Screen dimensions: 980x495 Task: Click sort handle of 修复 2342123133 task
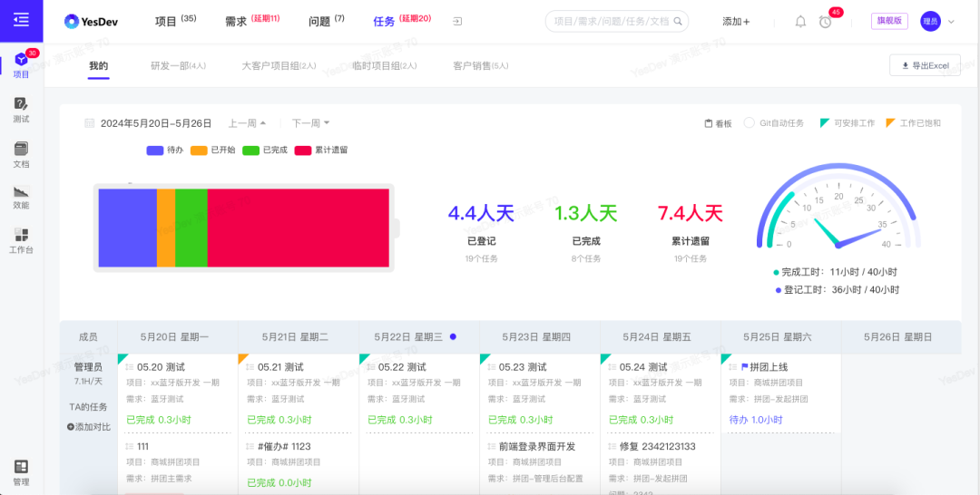tap(612, 446)
